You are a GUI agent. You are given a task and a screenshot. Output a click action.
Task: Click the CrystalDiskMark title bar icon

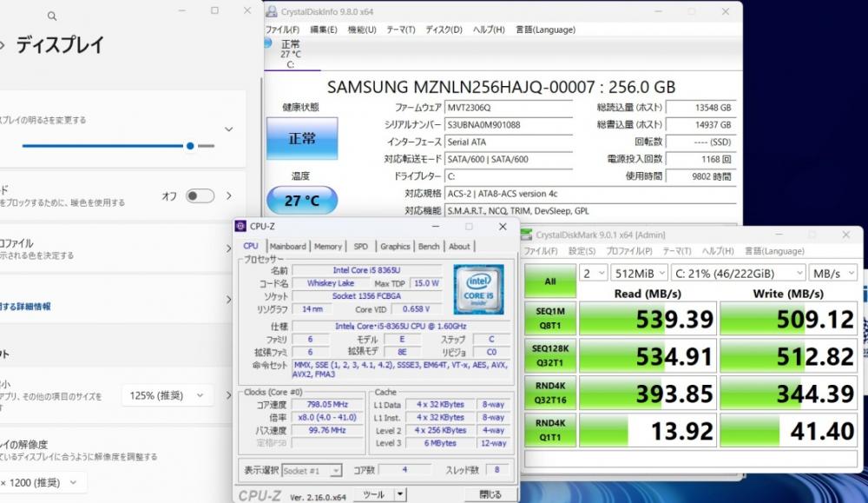[527, 235]
